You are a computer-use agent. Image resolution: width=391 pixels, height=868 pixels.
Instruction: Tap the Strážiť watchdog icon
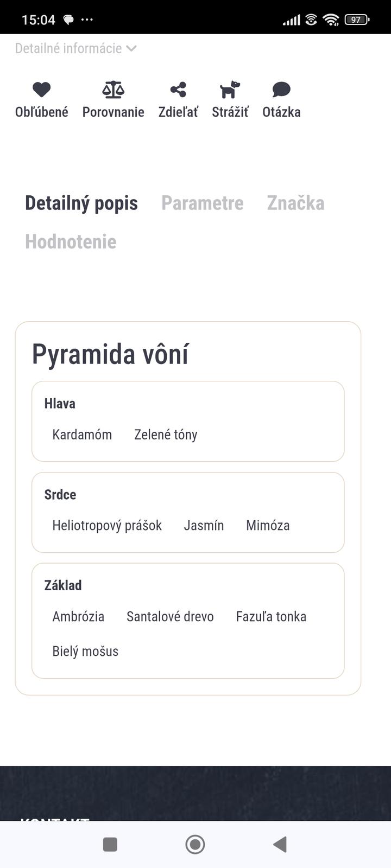(x=230, y=90)
